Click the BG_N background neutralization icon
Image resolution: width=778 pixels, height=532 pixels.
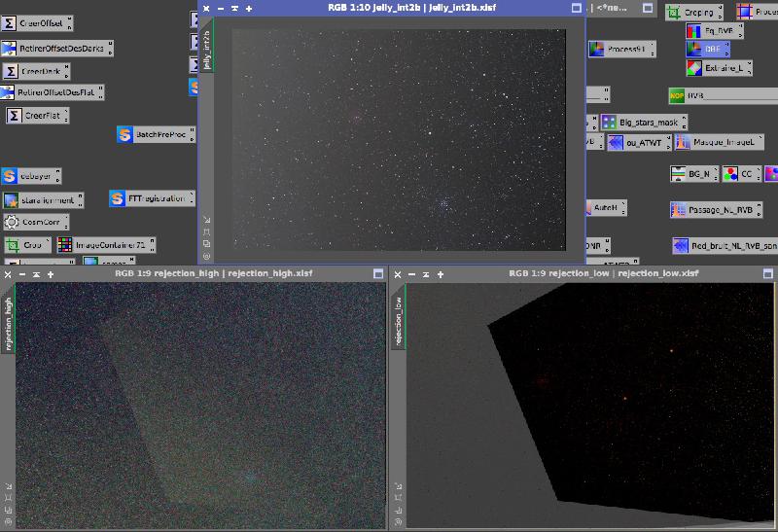pyautogui.click(x=694, y=174)
